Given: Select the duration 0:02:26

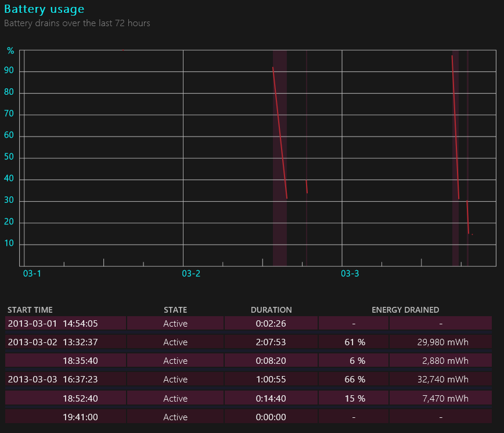Looking at the screenshot, I should coord(271,323).
